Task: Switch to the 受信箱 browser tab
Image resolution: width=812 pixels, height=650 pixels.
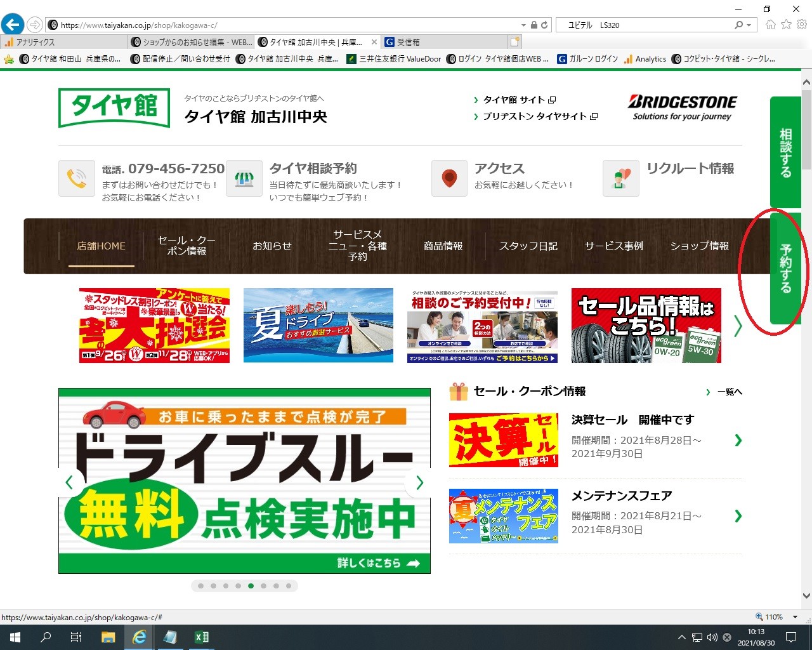Action: pos(408,43)
